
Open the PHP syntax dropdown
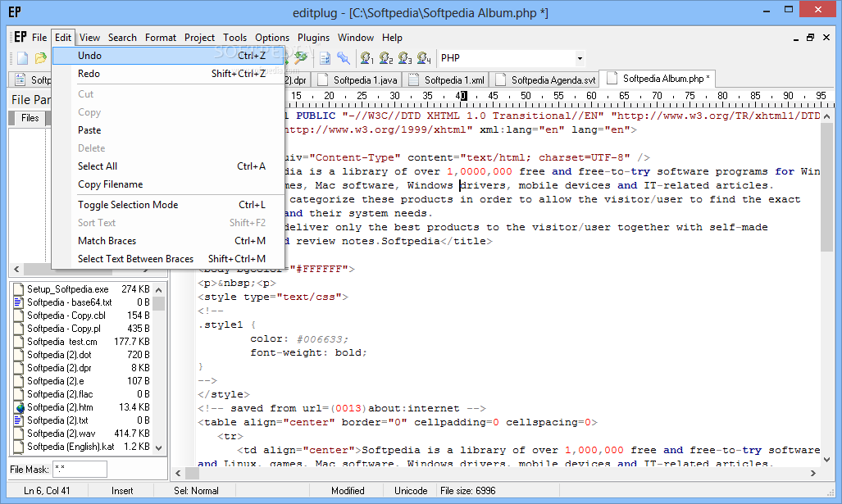(580, 58)
